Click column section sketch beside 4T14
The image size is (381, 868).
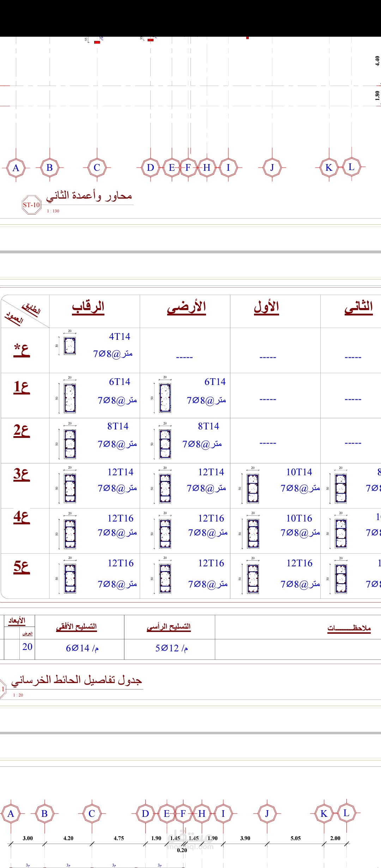(x=70, y=346)
